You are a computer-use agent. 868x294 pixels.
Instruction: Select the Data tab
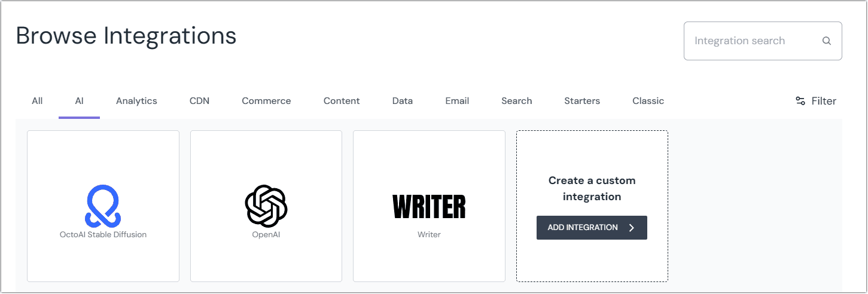tap(403, 101)
